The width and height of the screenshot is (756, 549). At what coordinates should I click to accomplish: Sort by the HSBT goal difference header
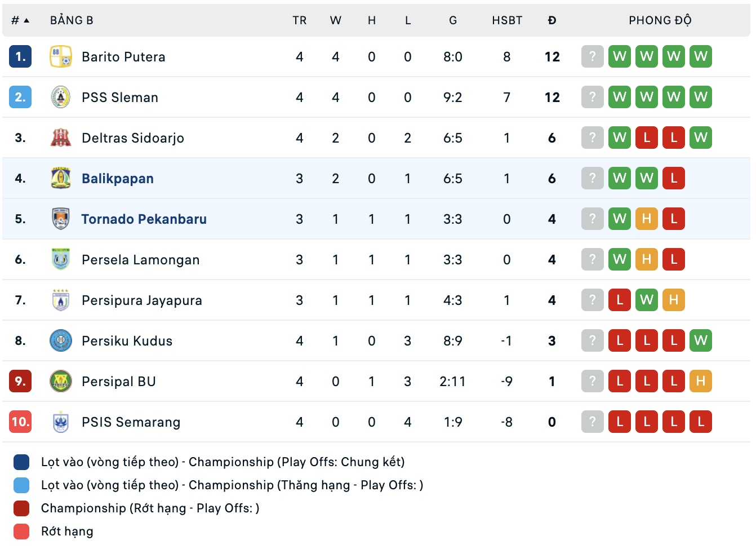tap(507, 20)
